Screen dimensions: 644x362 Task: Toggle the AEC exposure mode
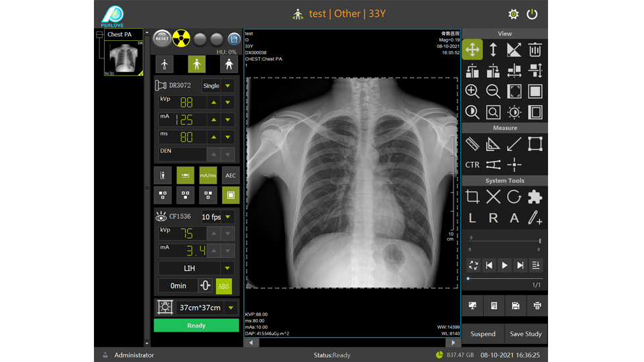click(230, 176)
